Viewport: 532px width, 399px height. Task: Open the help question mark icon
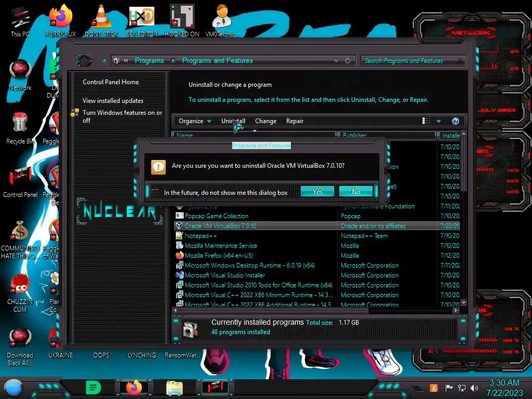tap(455, 121)
